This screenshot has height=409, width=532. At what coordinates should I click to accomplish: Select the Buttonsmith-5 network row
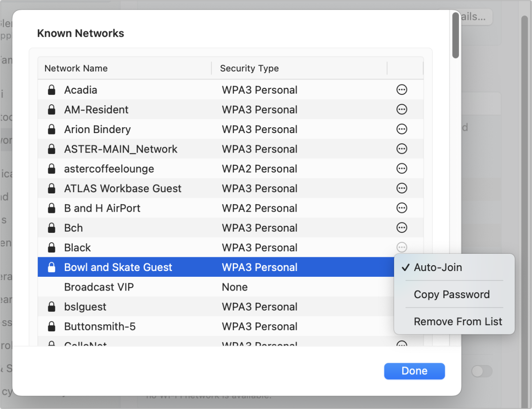coord(231,326)
